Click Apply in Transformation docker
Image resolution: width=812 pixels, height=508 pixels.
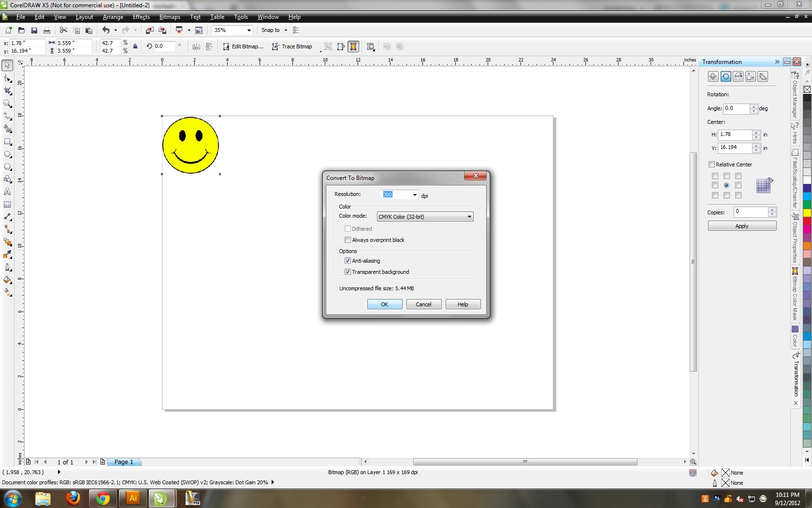[x=742, y=226]
